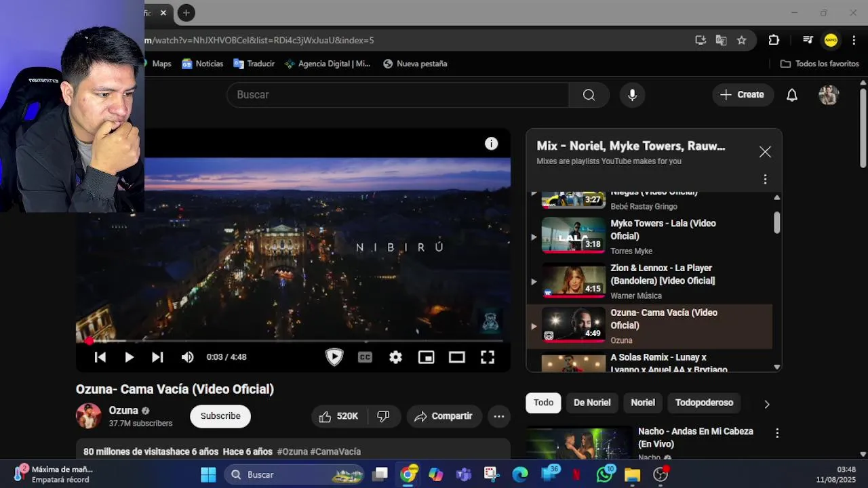Open a new browser tab
Image resolution: width=868 pixels, height=488 pixels.
[186, 12]
